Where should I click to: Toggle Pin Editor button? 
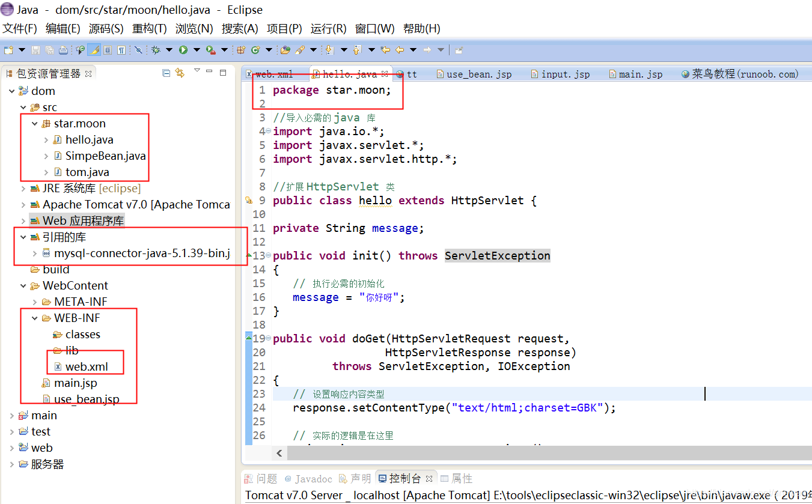pos(459,50)
